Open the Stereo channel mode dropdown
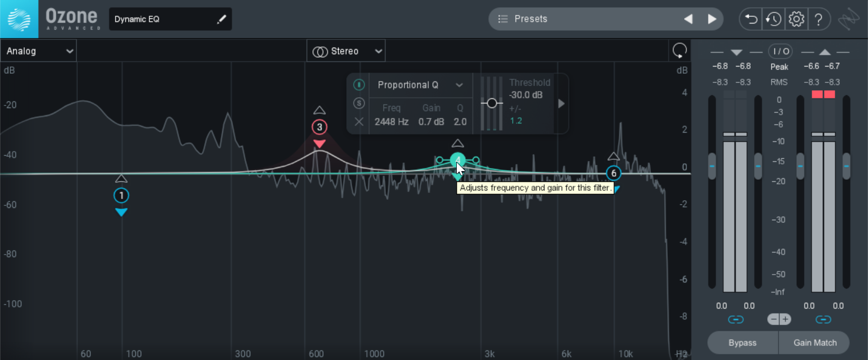Image resolution: width=868 pixels, height=360 pixels. tap(346, 51)
